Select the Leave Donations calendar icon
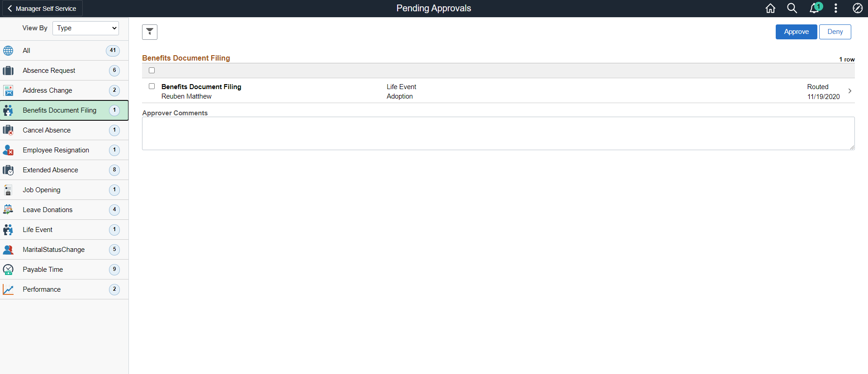Screen dimensions: 868x374 coord(8,210)
